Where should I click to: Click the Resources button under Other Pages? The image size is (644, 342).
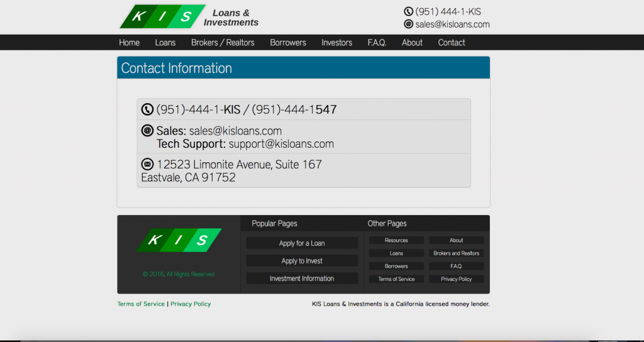[x=396, y=240]
